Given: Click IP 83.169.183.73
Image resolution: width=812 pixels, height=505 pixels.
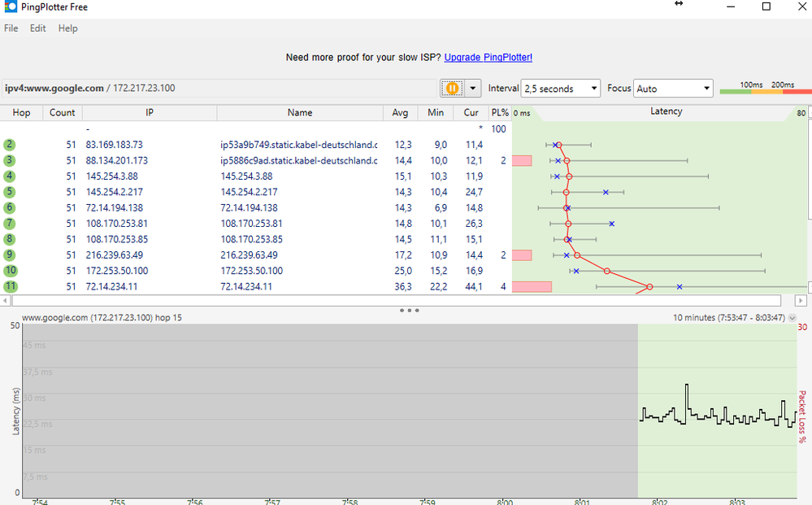Looking at the screenshot, I should coord(114,145).
